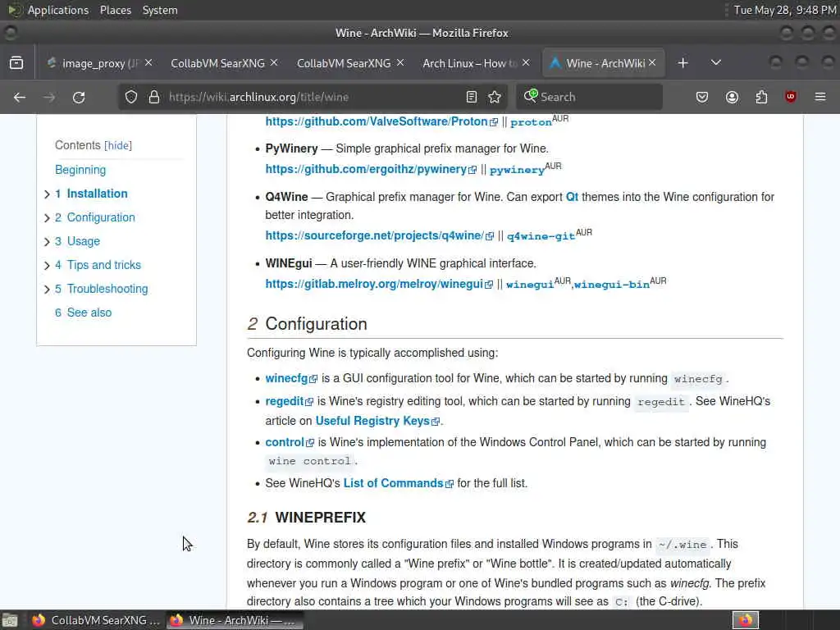Show desktop icon in bottom panel
Screen dimensions: 840x630
pos(10,620)
